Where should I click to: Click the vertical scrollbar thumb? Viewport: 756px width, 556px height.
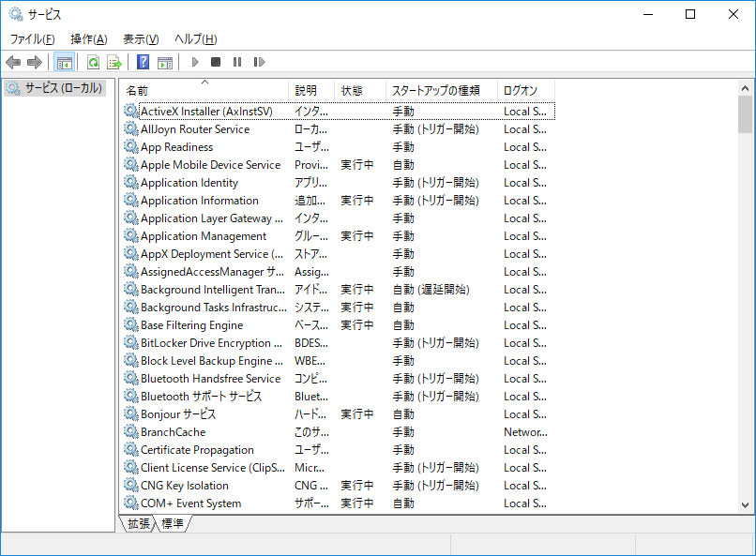pyautogui.click(x=745, y=113)
